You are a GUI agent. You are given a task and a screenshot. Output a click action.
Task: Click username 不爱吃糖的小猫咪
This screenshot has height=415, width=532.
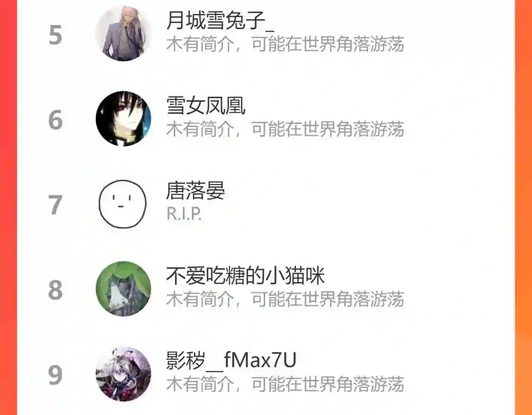245,276
